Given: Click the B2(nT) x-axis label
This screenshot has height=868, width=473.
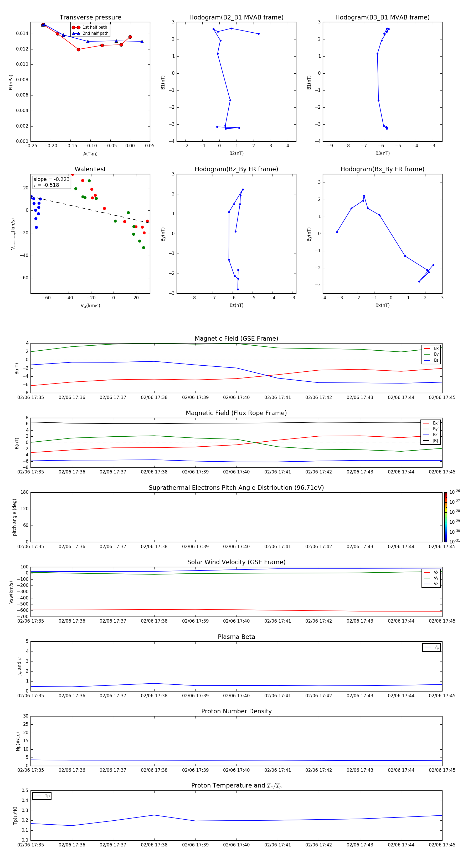Looking at the screenshot, I should click(x=236, y=153).
